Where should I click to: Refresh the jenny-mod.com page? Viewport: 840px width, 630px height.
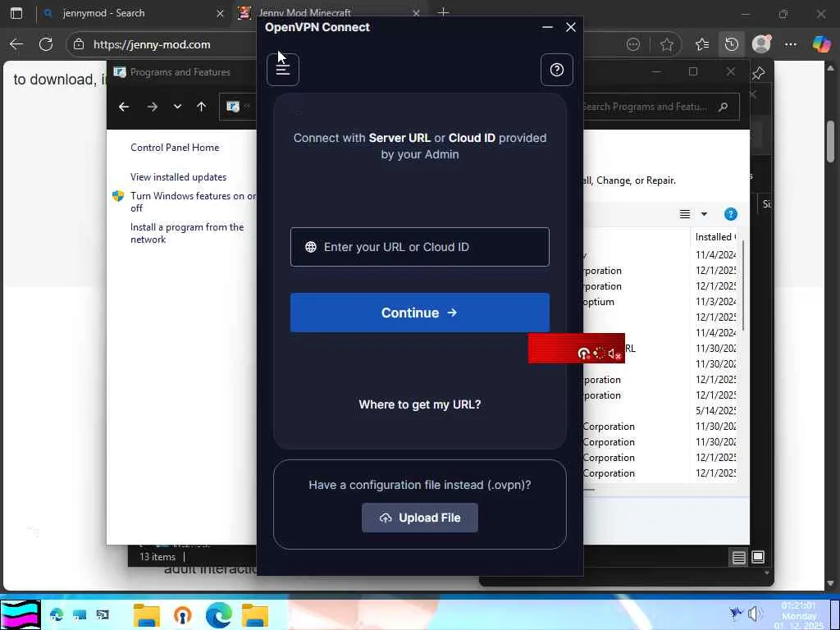pos(46,44)
